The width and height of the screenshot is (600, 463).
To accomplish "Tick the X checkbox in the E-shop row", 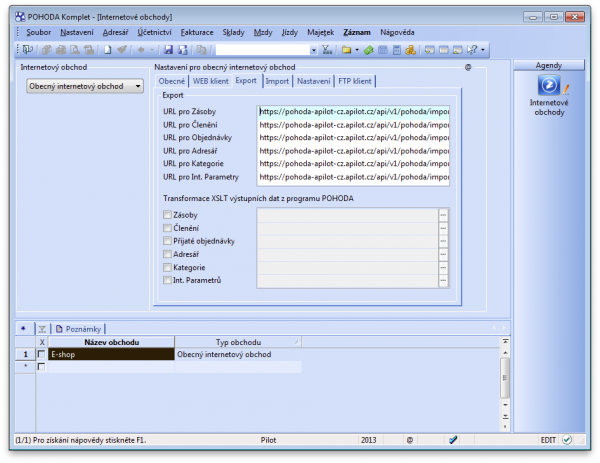I will click(41, 354).
